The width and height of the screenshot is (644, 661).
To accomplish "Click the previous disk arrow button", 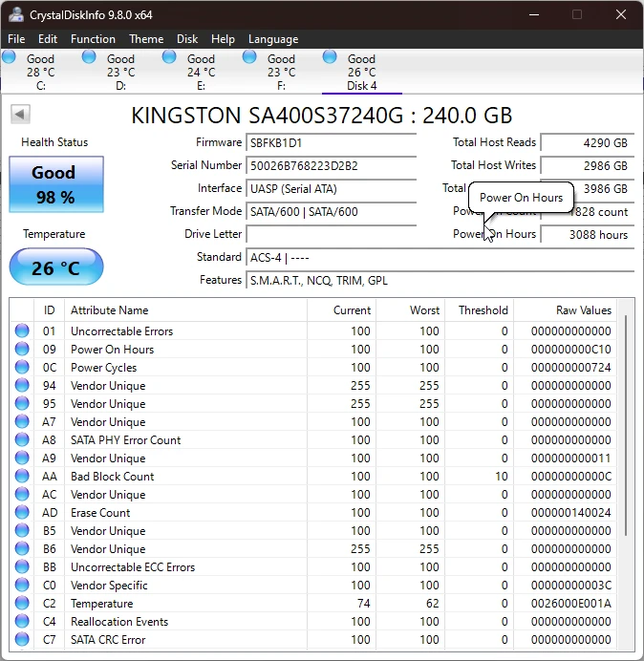I will [x=20, y=115].
